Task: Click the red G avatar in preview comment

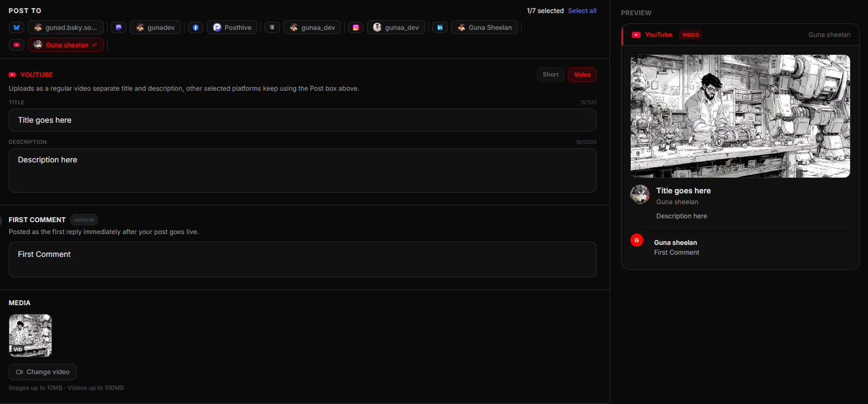Action: pos(637,240)
